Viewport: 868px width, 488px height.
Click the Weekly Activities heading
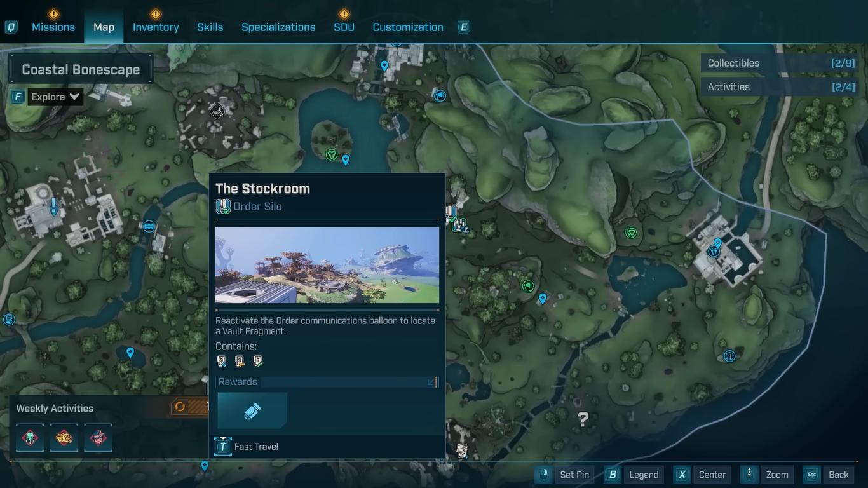pos(55,409)
